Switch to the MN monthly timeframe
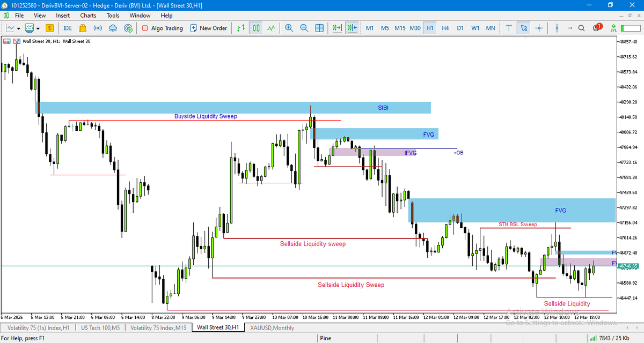This screenshot has width=644, height=343. pos(491,28)
